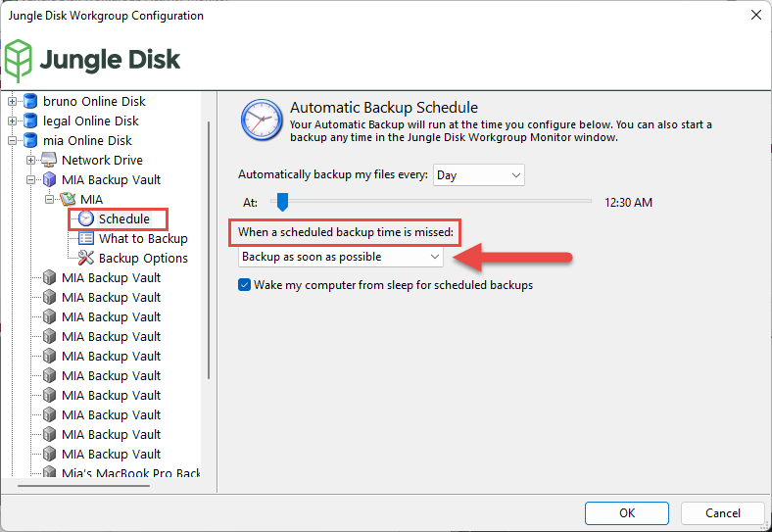Select legal Online Disk label

(x=91, y=121)
